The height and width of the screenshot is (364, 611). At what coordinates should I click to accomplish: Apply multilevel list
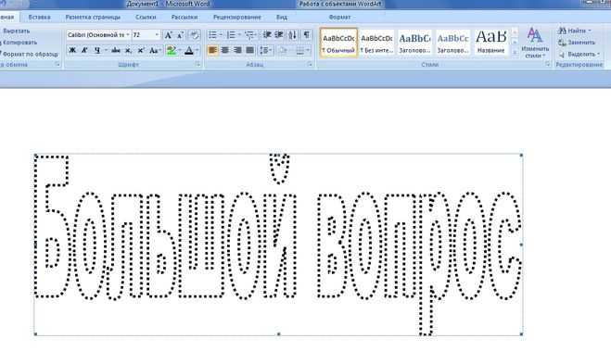tap(250, 35)
